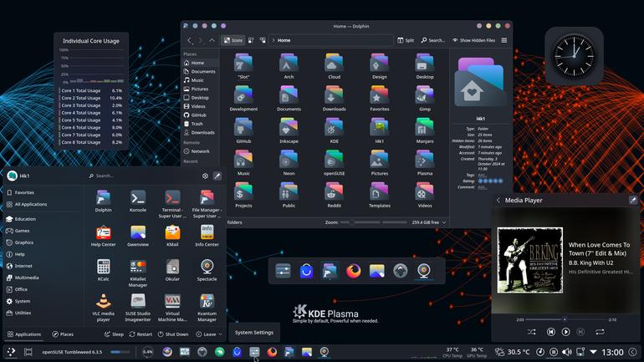Image resolution: width=644 pixels, height=362 pixels.
Task: Click the Home breadcrumb in location bar
Action: click(x=284, y=40)
